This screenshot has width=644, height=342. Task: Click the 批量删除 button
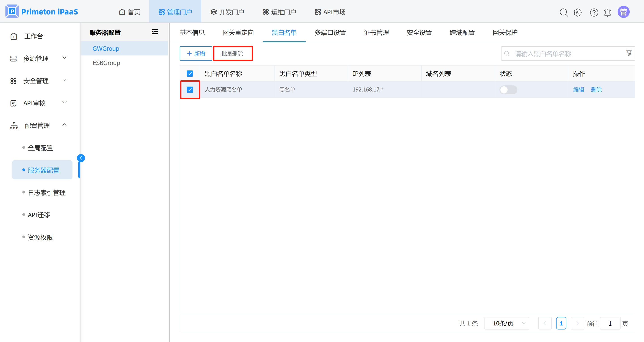coord(232,53)
